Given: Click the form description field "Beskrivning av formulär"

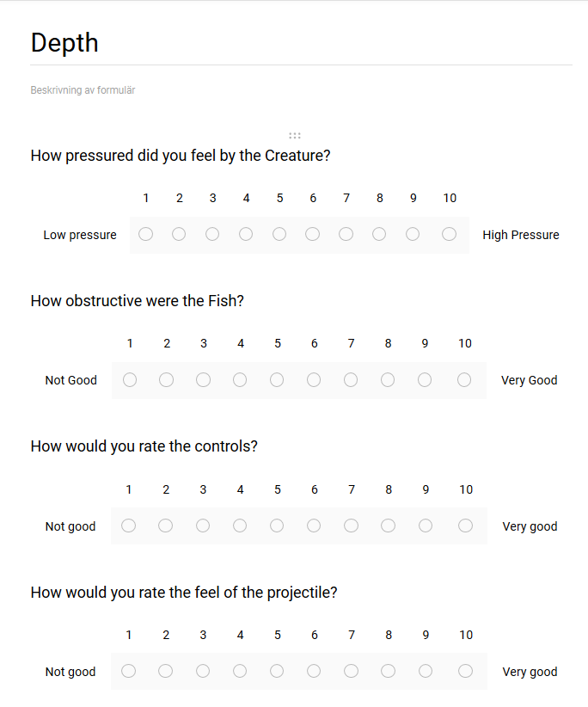Looking at the screenshot, I should click(83, 90).
